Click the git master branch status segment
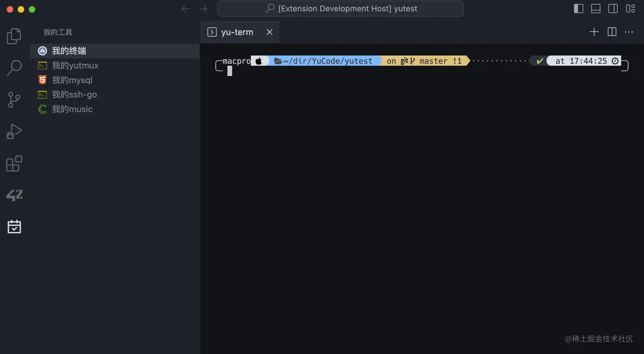 point(424,61)
